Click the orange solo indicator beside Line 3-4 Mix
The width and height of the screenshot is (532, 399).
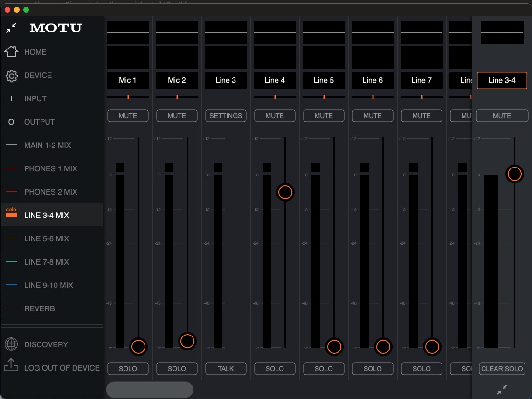coord(11,212)
